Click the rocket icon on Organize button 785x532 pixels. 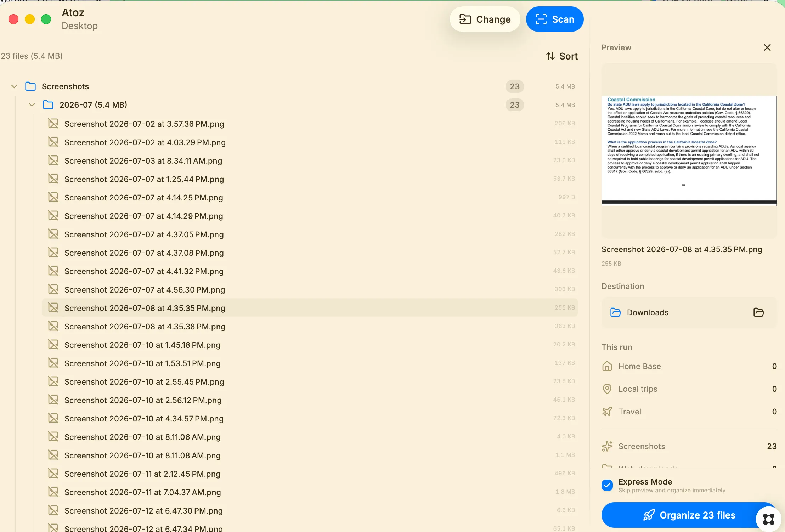click(649, 515)
